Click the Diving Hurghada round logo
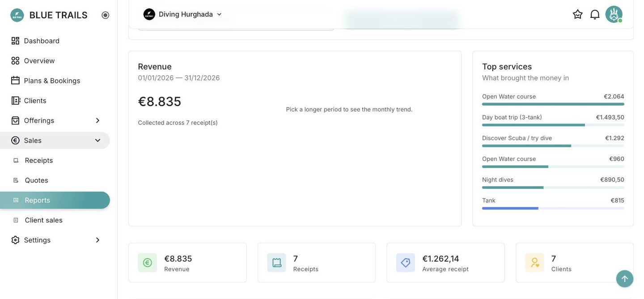The width and height of the screenshot is (644, 299). point(149,14)
